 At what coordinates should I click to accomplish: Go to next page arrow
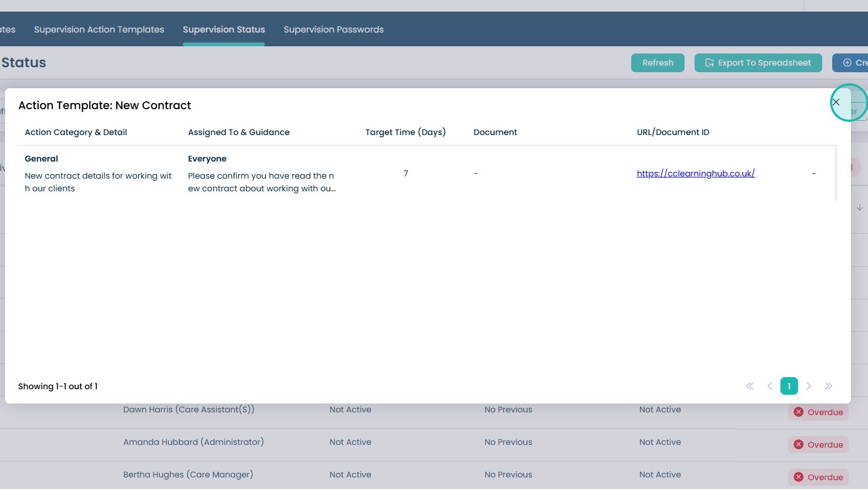[x=809, y=386]
